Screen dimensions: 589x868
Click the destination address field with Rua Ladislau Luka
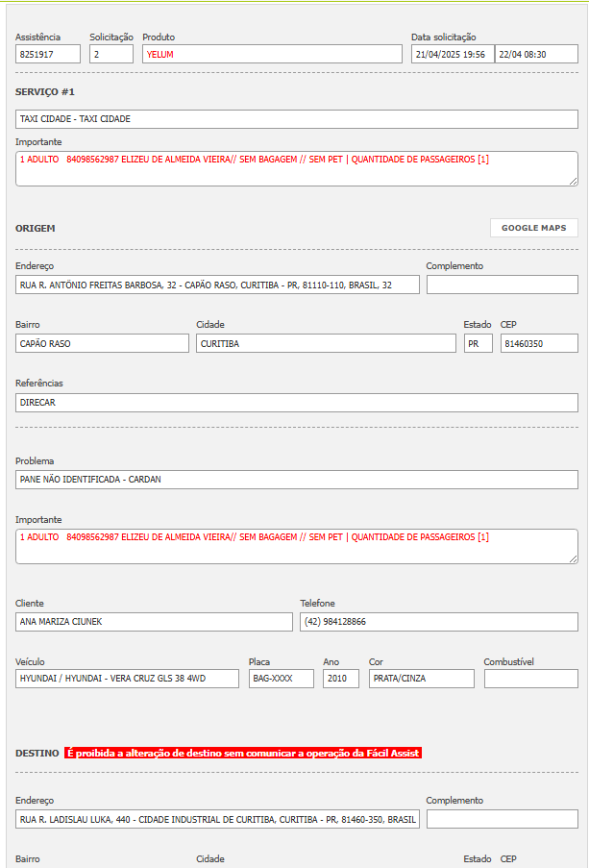click(x=217, y=819)
